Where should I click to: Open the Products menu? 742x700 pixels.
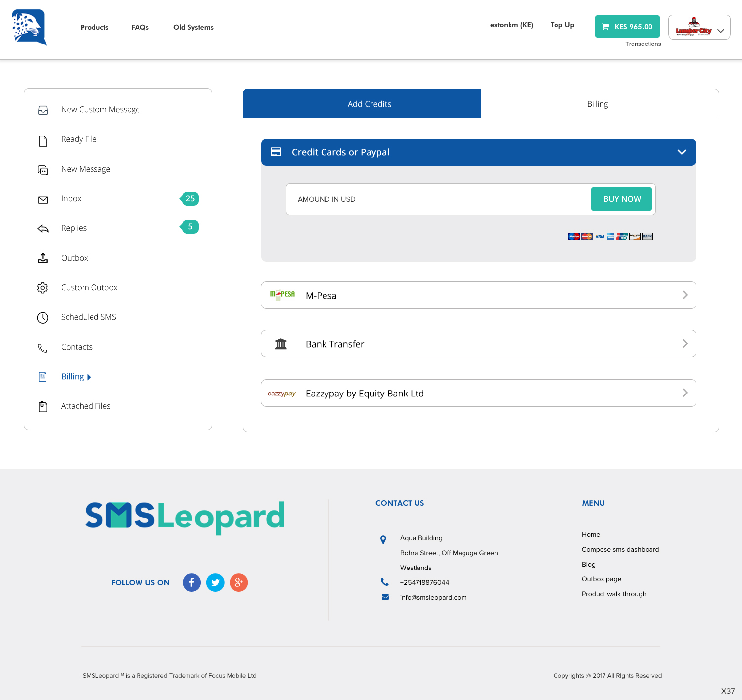(x=94, y=27)
